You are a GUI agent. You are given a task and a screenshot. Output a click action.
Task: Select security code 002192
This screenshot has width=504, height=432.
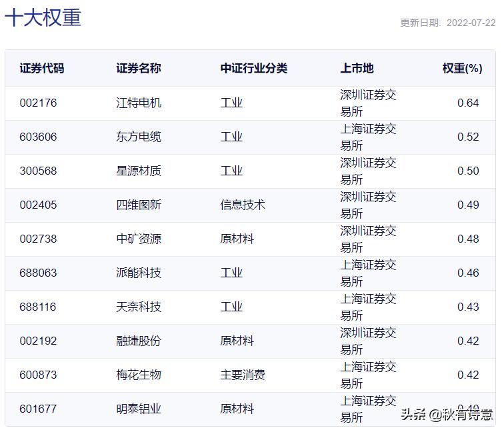pos(38,341)
